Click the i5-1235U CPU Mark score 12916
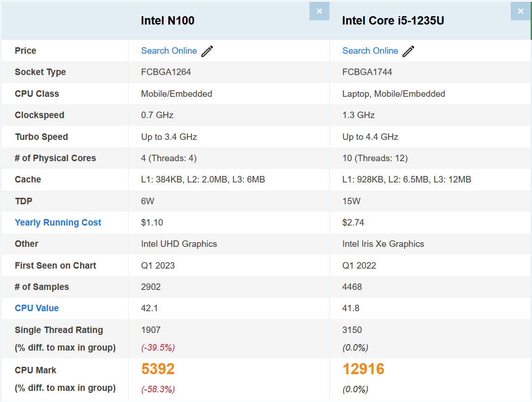This screenshot has height=402, width=532. point(363,369)
